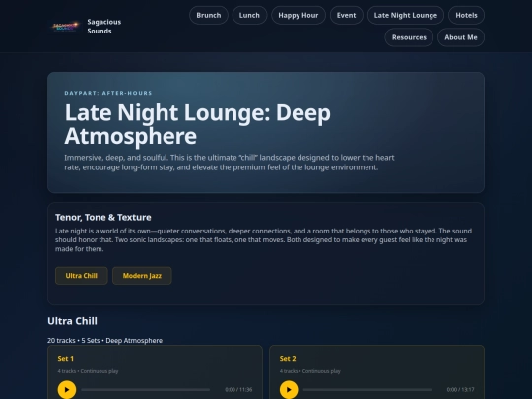Select Late Night Lounge in navigation
The width and height of the screenshot is (532, 399).
[406, 15]
